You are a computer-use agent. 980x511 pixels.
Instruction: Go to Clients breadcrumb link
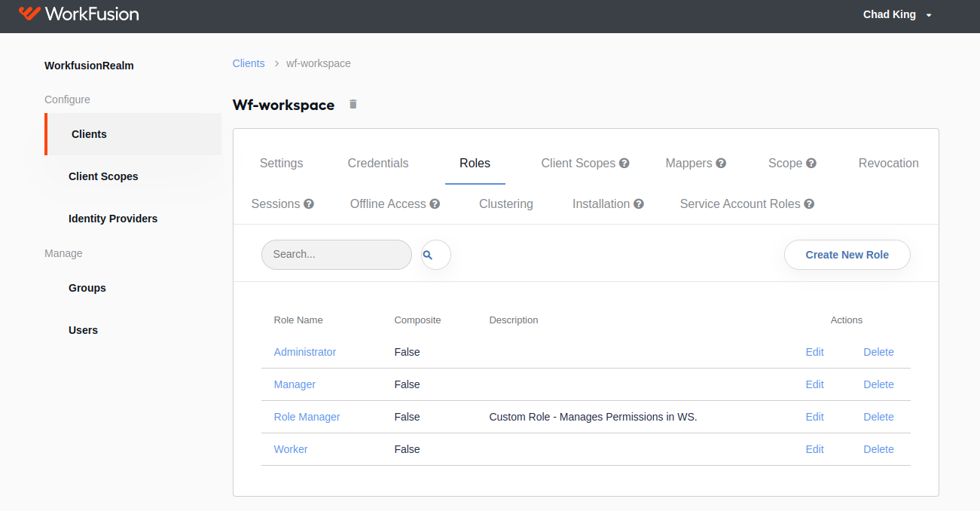click(x=249, y=63)
